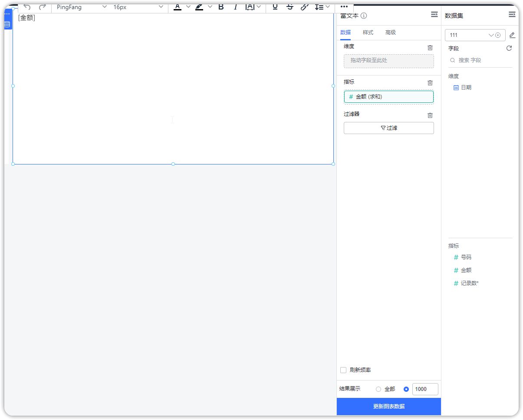Open the 高级 tab
This screenshot has height=420, width=523.
click(x=390, y=33)
